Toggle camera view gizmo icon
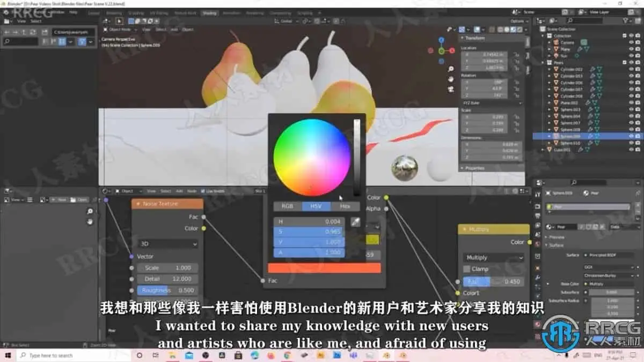 (x=451, y=88)
